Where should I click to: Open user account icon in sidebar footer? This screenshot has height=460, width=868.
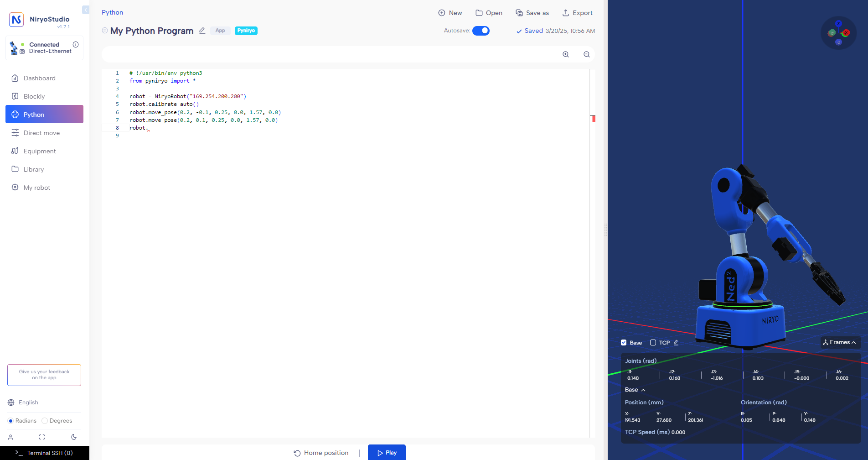[10, 437]
